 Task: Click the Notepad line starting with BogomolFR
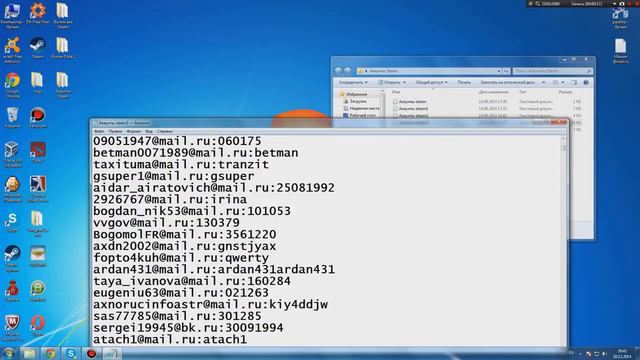[x=185, y=235]
